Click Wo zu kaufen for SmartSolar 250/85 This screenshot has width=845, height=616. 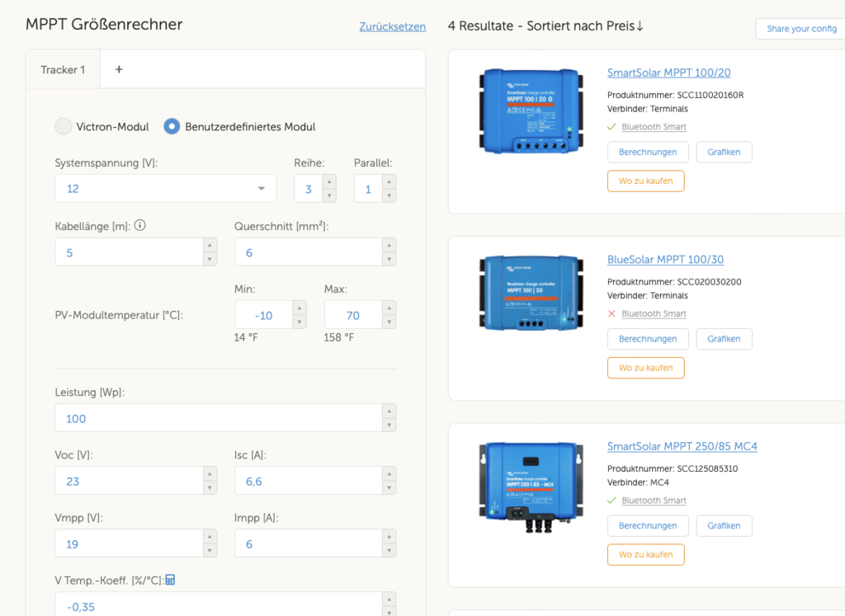[645, 555]
